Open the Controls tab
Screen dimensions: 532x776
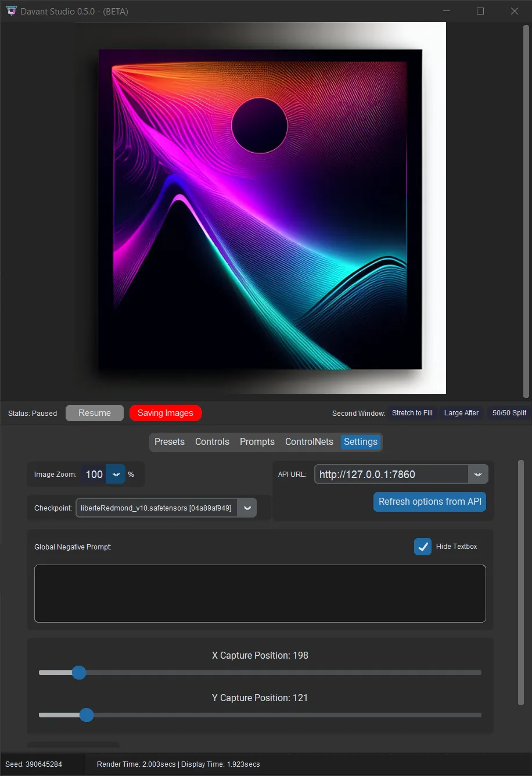[211, 442]
